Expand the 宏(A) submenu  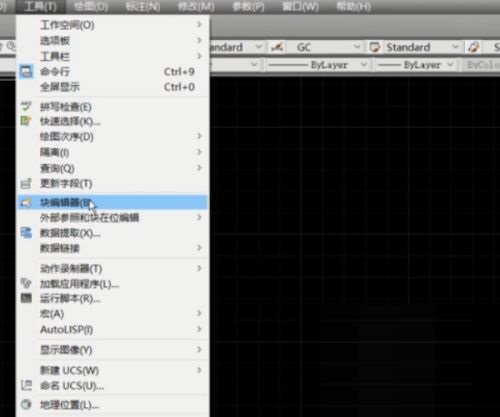click(113, 313)
